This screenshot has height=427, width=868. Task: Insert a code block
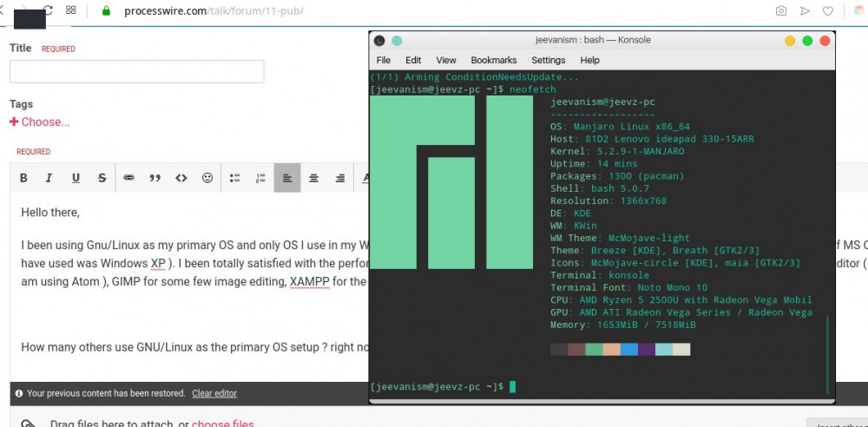pos(181,178)
